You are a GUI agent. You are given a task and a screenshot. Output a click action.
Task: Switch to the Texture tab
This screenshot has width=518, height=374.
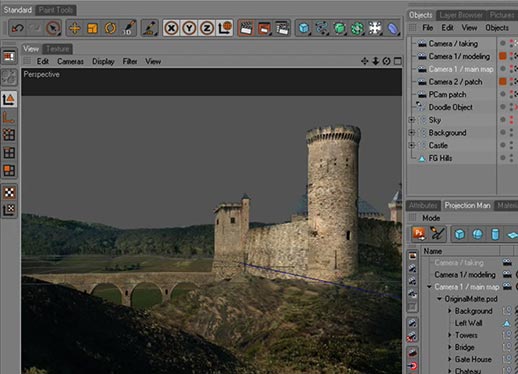58,49
